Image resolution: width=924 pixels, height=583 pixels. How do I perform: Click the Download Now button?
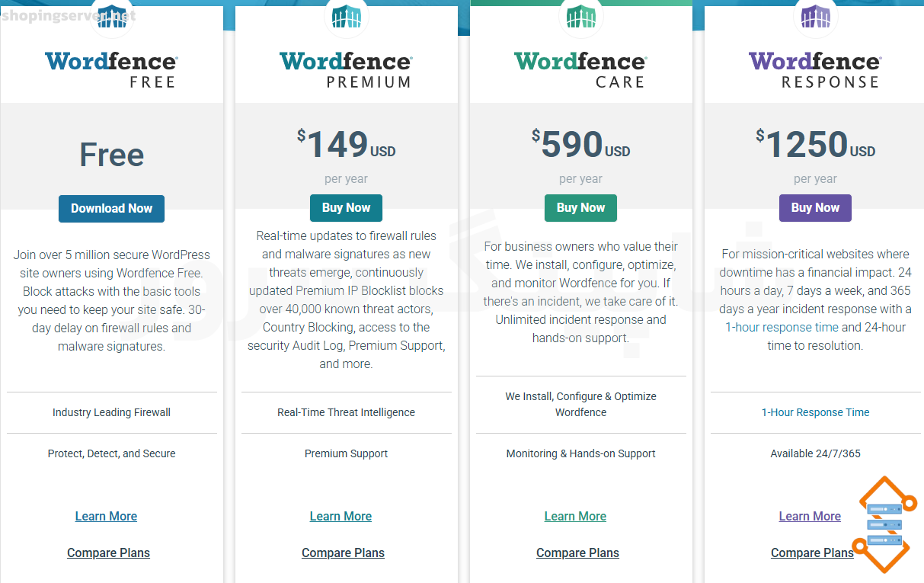pos(111,208)
